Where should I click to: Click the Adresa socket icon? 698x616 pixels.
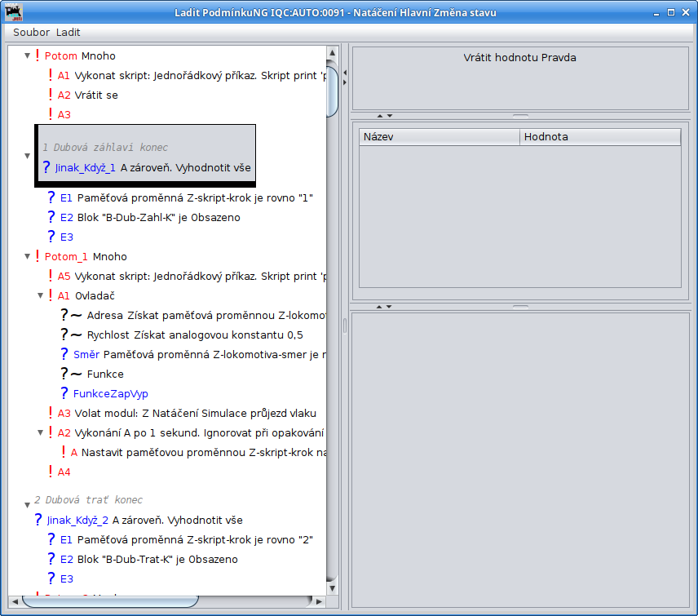(x=71, y=315)
